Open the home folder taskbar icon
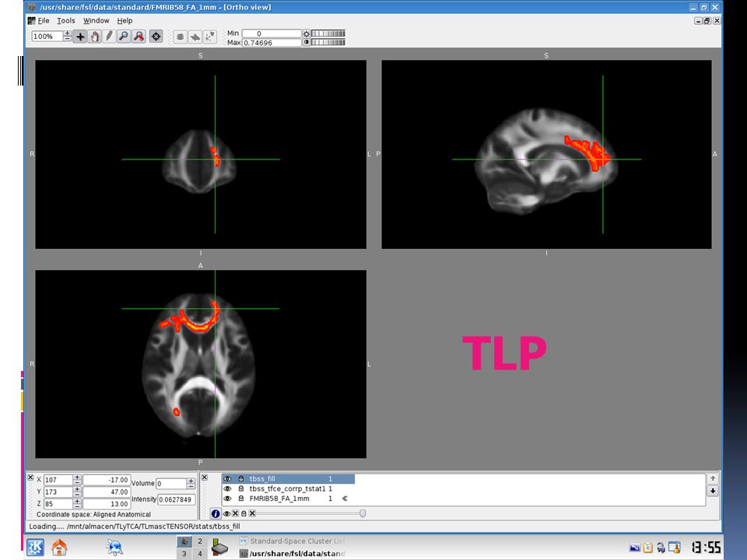This screenshot has width=747, height=560. coord(59,547)
